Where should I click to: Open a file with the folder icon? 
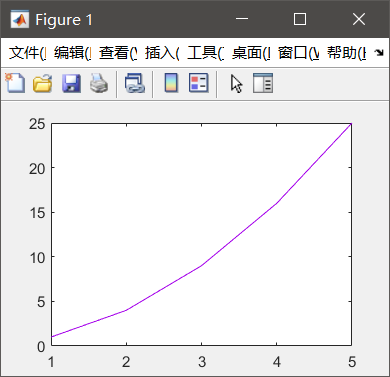point(42,83)
